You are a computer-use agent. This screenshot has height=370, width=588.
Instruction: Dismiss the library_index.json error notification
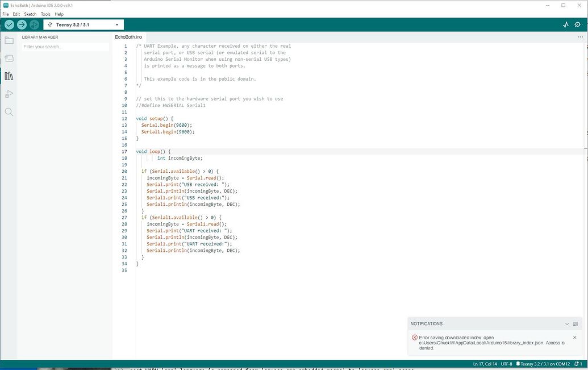coord(574,337)
